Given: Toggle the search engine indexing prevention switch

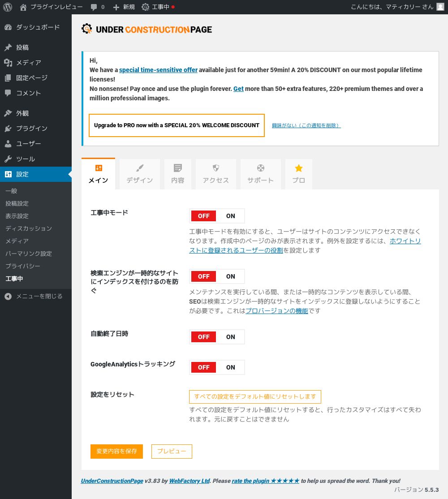Looking at the screenshot, I should [217, 276].
